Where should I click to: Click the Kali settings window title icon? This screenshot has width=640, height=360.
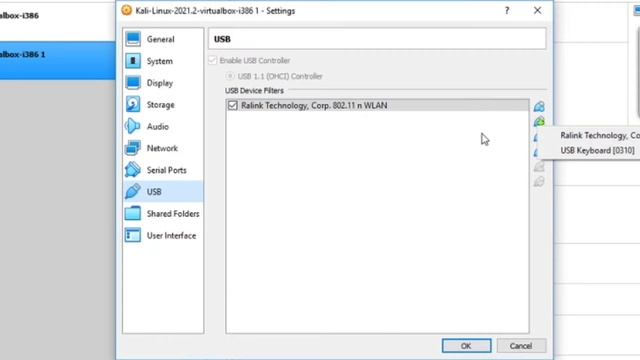click(127, 10)
